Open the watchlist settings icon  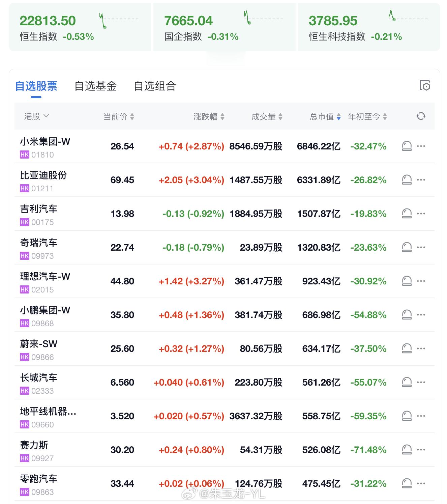tap(425, 85)
